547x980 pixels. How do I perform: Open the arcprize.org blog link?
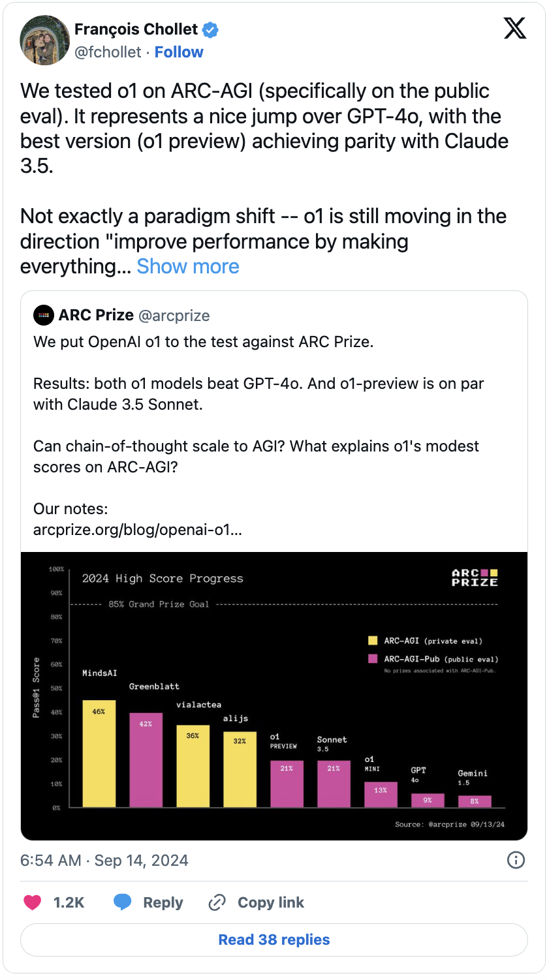[138, 530]
